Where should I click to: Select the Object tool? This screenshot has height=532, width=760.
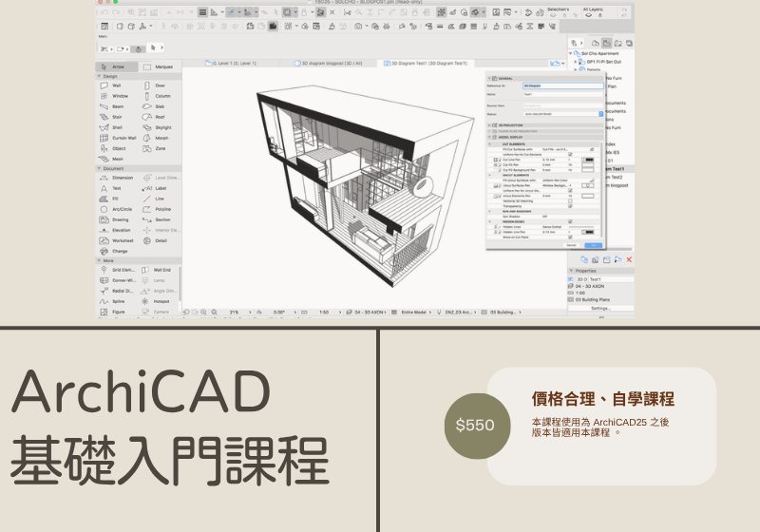(113, 149)
